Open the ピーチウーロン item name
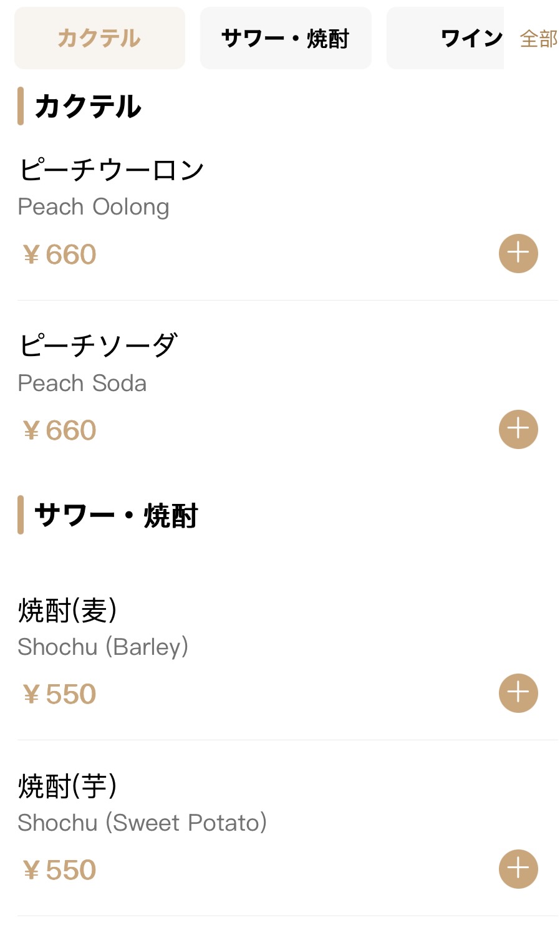560x933 pixels. tap(112, 170)
